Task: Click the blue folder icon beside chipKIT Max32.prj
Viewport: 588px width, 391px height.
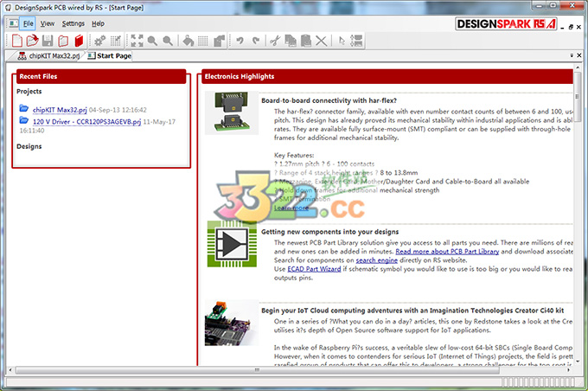Action: pyautogui.click(x=23, y=109)
